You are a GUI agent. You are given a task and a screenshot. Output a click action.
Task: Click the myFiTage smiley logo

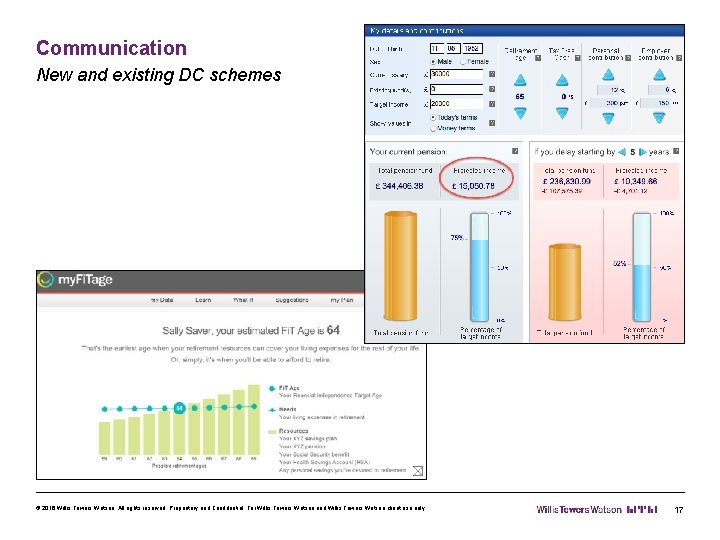(45, 280)
